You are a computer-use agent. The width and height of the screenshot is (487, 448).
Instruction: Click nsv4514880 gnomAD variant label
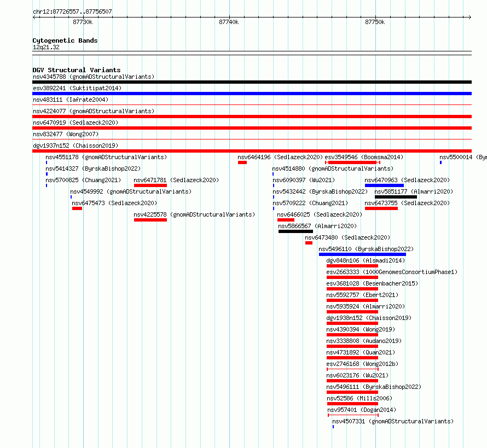(333, 168)
